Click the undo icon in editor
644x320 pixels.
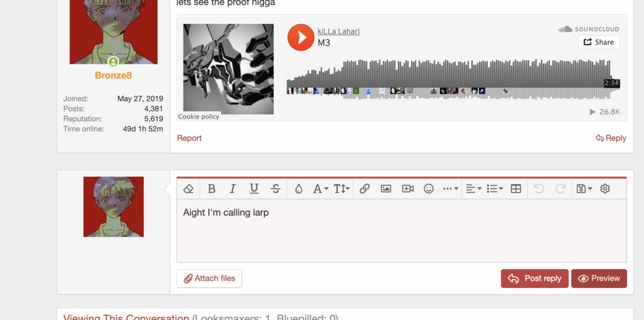[539, 189]
